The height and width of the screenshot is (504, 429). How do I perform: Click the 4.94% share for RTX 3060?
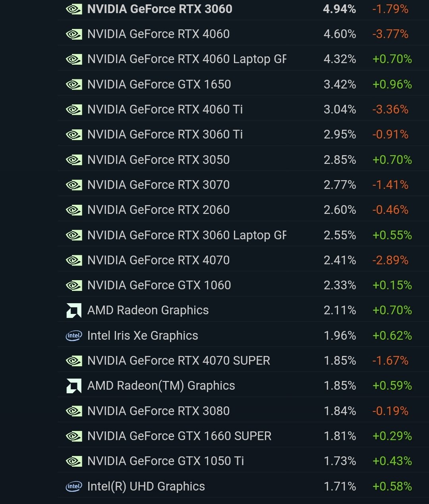pos(339,9)
